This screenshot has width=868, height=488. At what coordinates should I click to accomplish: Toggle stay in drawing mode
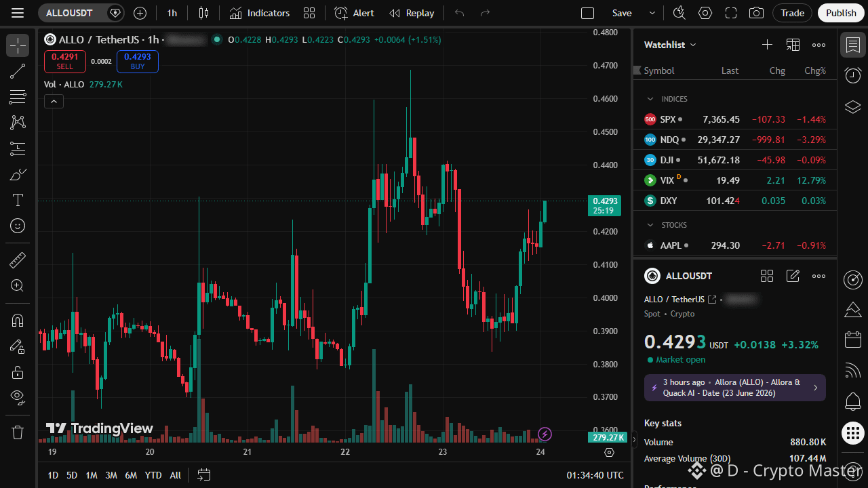18,346
